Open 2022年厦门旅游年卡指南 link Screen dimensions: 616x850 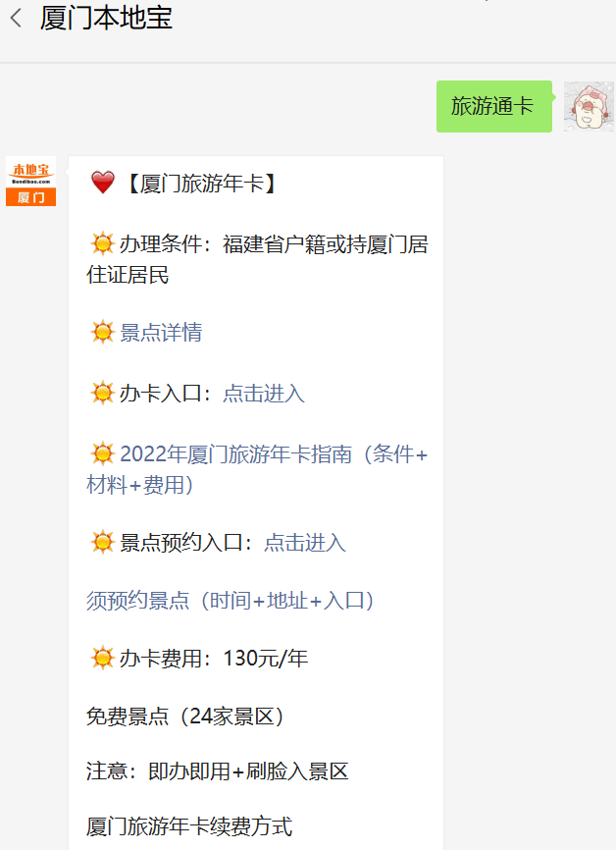257,469
